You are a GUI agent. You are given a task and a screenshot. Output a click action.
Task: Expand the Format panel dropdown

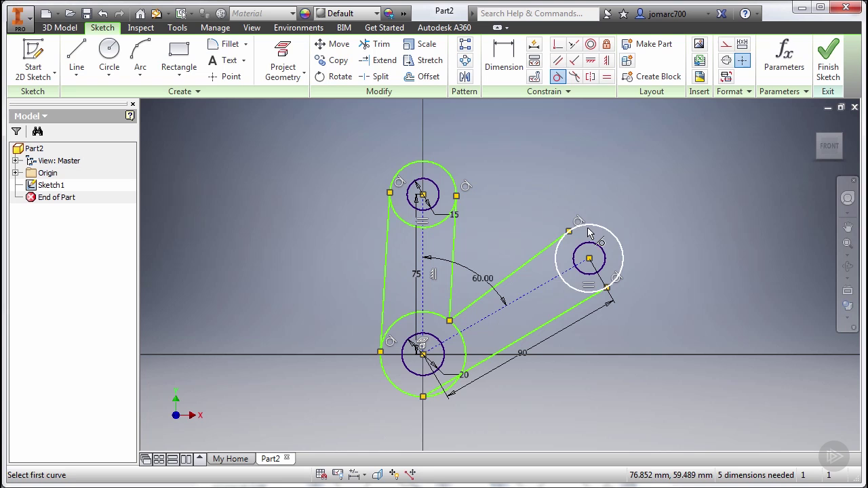pos(749,91)
